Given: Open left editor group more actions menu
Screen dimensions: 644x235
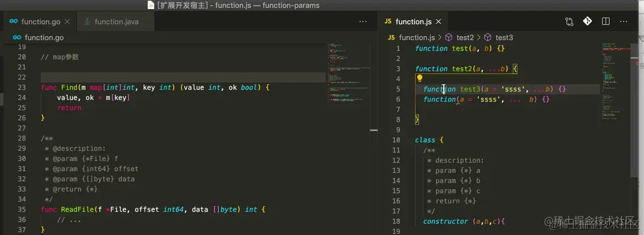Looking at the screenshot, I should pyautogui.click(x=363, y=21).
